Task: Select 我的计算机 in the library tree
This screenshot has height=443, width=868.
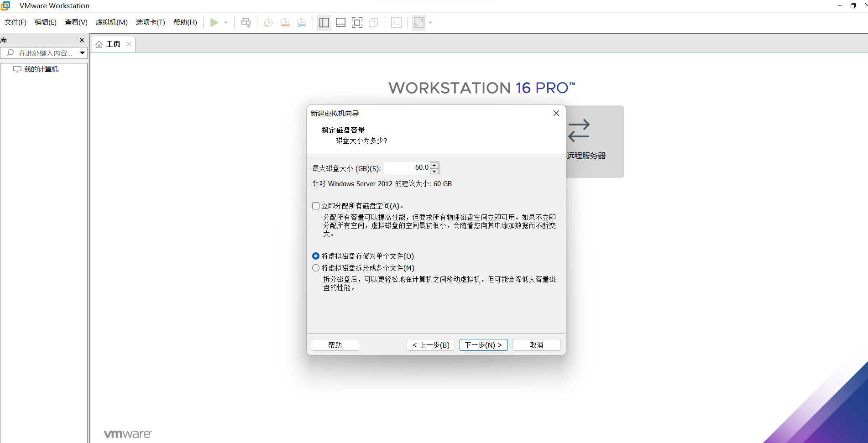Action: 41,69
